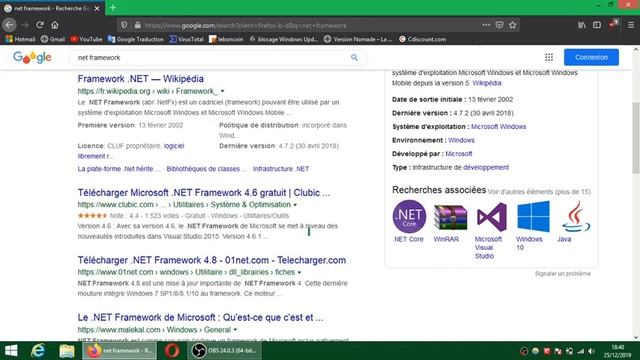This screenshot has height=360, width=640.
Task: Launch Internet Explorer from taskbar
Action: 38,351
